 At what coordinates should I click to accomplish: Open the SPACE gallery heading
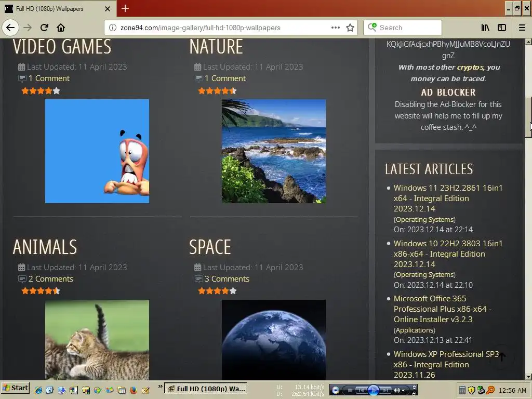(210, 247)
